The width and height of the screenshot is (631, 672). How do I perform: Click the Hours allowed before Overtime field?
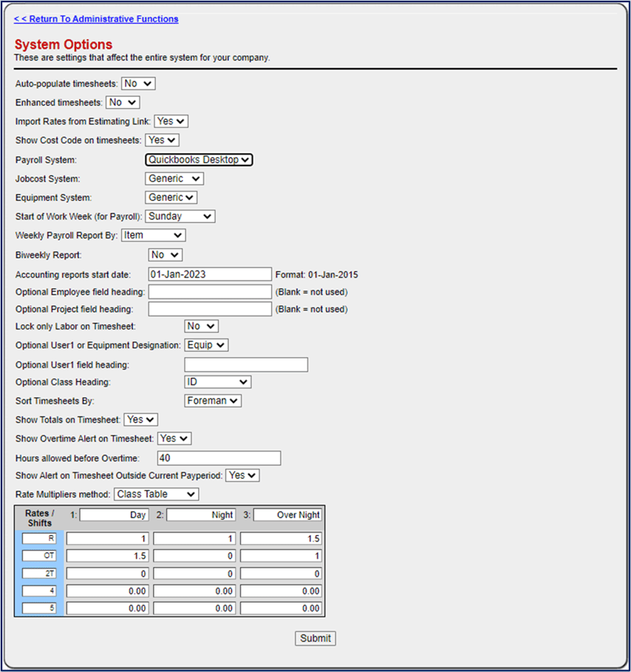coord(218,458)
